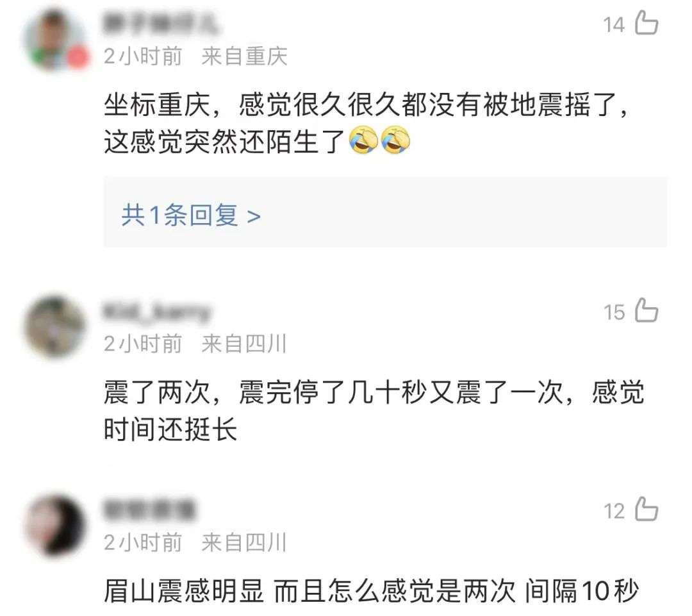Image resolution: width=692 pixels, height=616 pixels.
Task: Select the 眉山震感明显 comment text
Action: point(371,591)
